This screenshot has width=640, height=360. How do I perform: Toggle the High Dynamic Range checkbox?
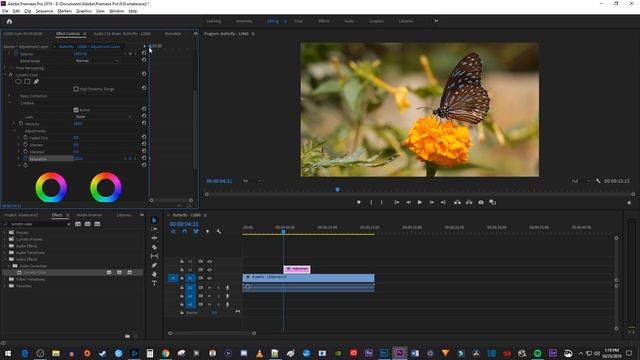[76, 89]
